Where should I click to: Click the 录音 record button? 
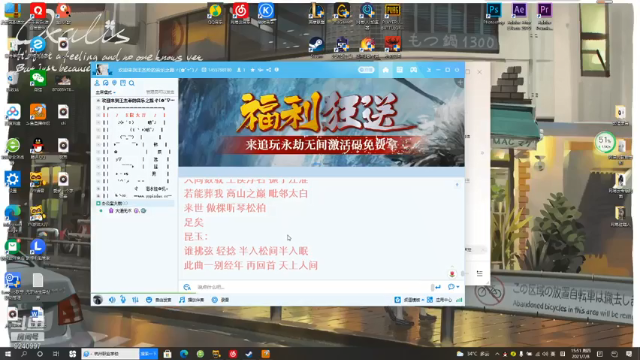[x=220, y=300]
